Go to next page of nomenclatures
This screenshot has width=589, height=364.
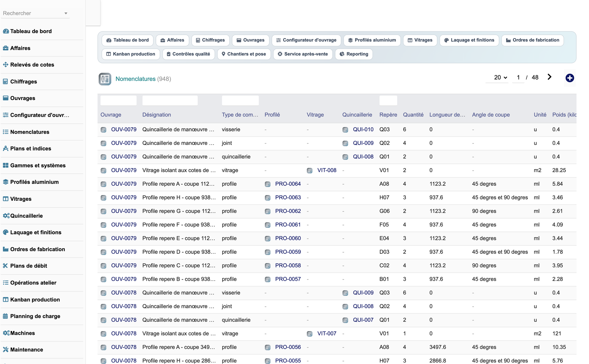(x=549, y=77)
